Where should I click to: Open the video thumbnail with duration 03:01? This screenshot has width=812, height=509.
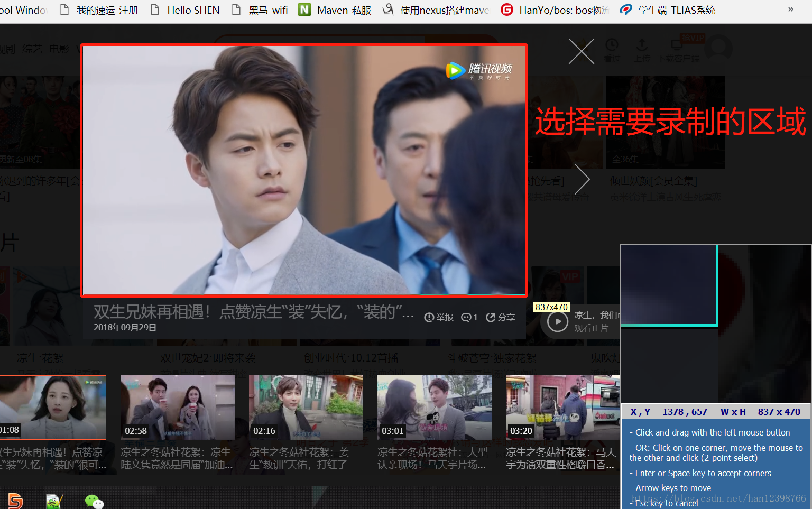(435, 407)
